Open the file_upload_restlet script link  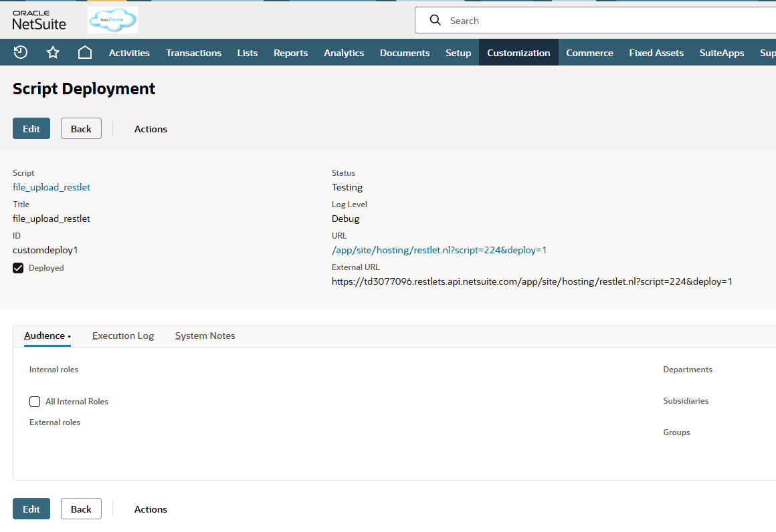pos(52,187)
